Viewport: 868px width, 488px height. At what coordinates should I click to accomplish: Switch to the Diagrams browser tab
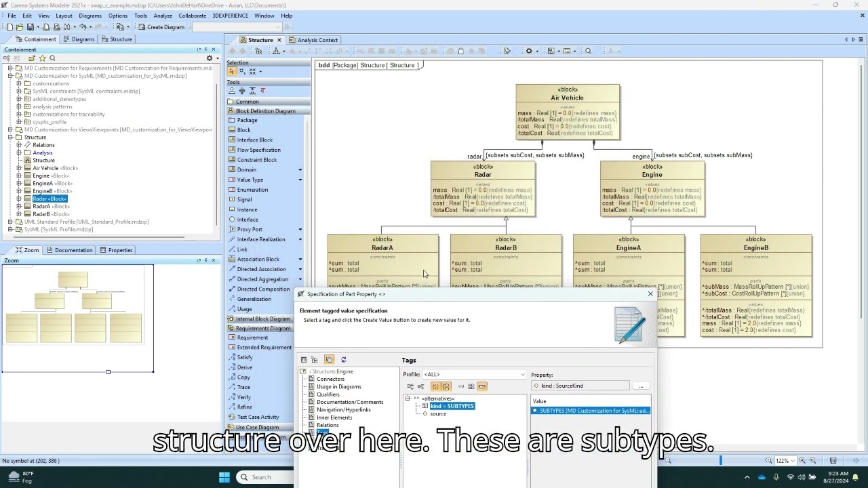[79, 39]
